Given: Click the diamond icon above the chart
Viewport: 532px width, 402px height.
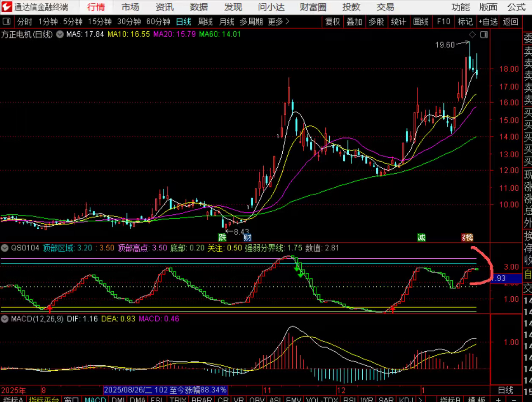Looking at the screenshot, I should click(x=473, y=35).
